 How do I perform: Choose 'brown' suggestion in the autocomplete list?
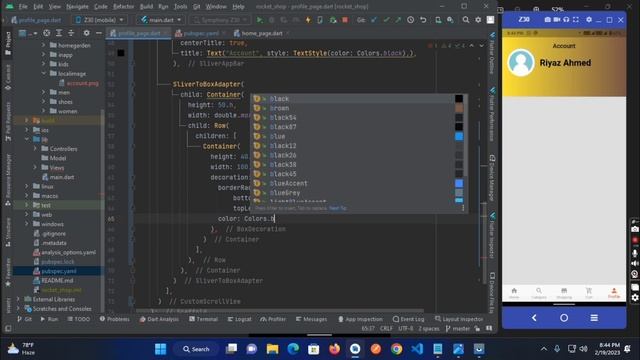358,108
